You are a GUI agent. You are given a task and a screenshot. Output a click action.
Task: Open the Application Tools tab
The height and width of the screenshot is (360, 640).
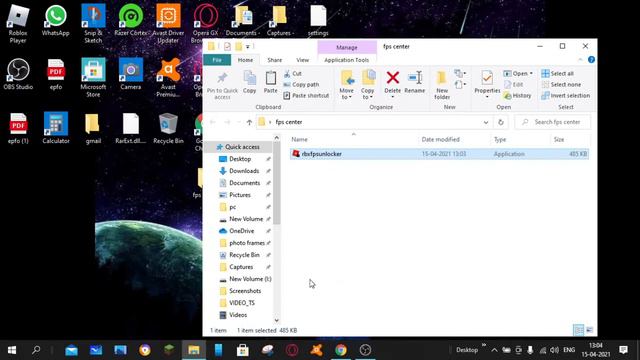pyautogui.click(x=347, y=60)
